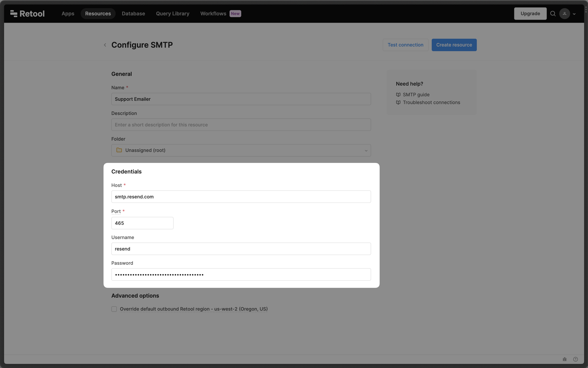Screen dimensions: 588x368
Task: Click the Port label with dotted underline
Action: 116,211
